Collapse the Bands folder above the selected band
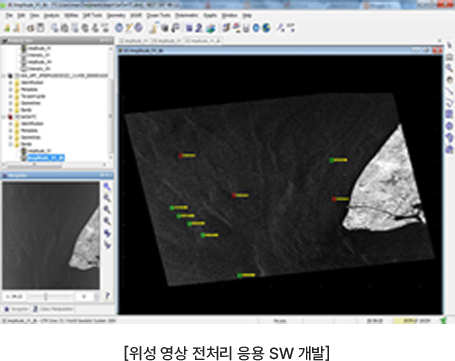 pos(10,144)
